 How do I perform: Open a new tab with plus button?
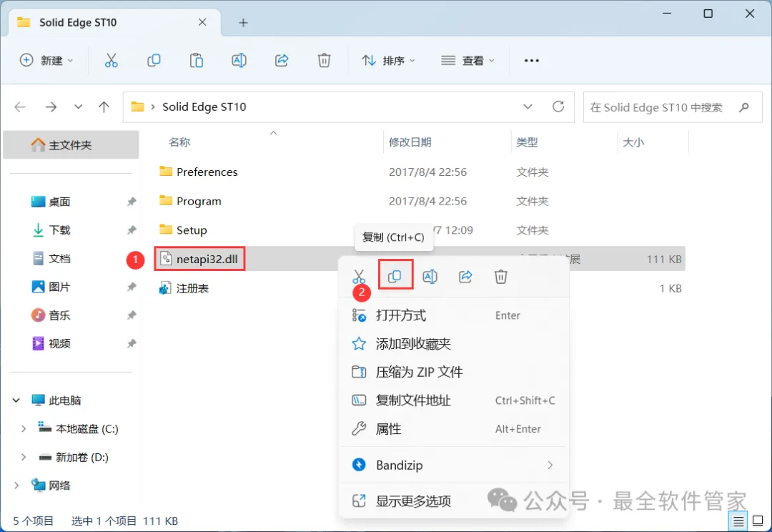click(243, 23)
